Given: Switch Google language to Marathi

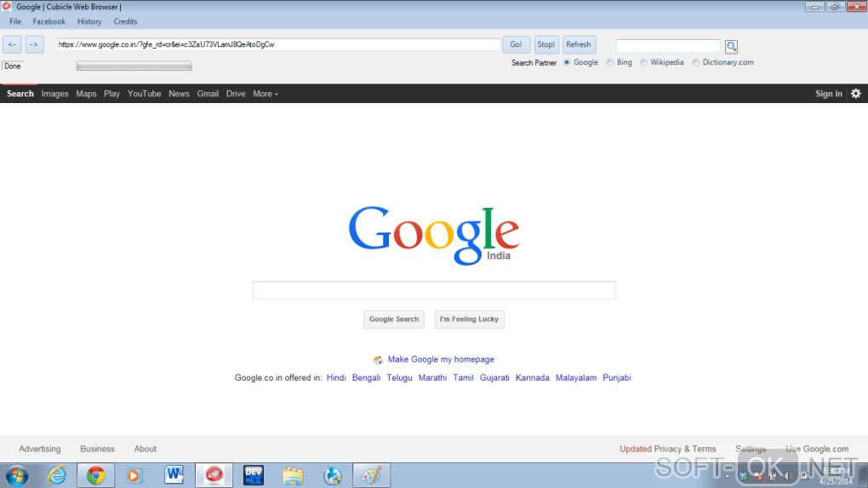Looking at the screenshot, I should (432, 378).
